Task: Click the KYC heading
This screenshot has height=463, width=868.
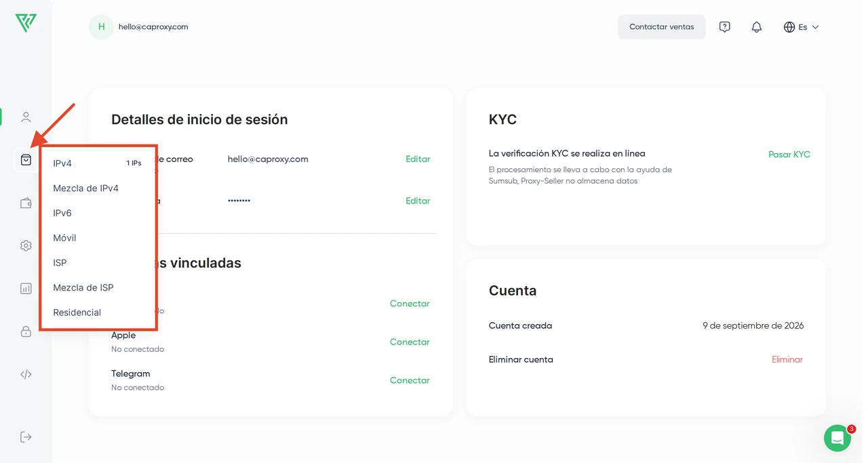Action: click(502, 120)
